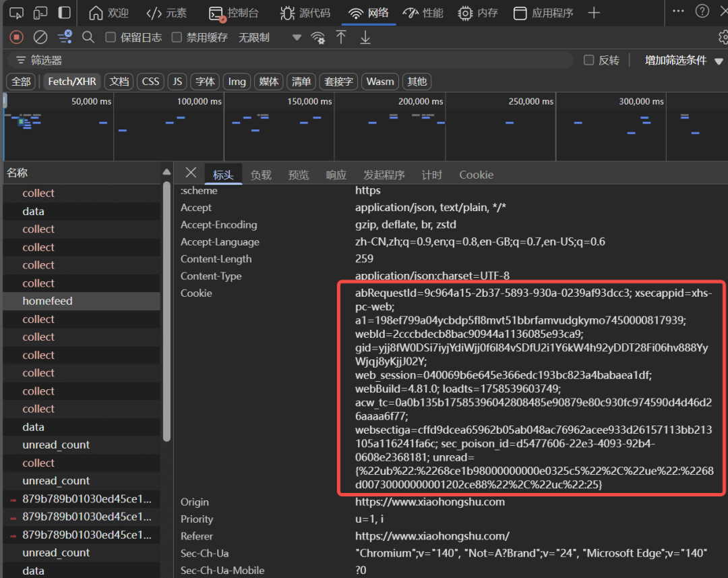Filter requests by 全部 type
The width and height of the screenshot is (728, 578).
21,82
